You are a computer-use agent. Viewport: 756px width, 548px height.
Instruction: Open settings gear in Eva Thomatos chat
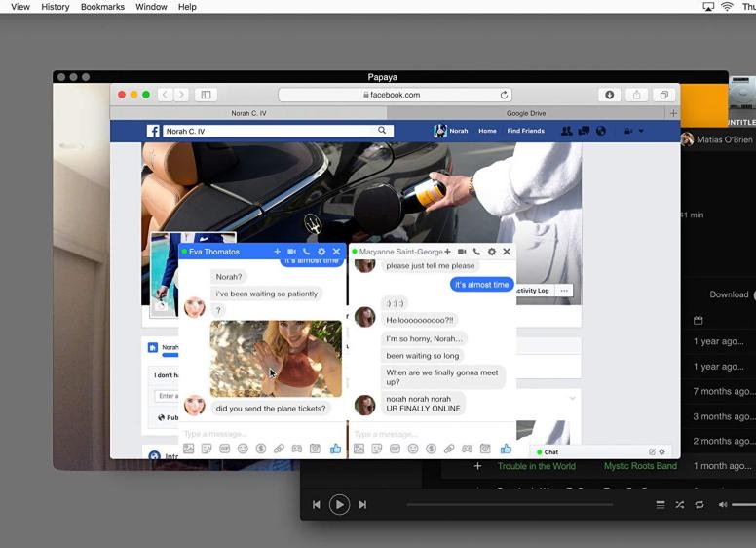point(321,252)
